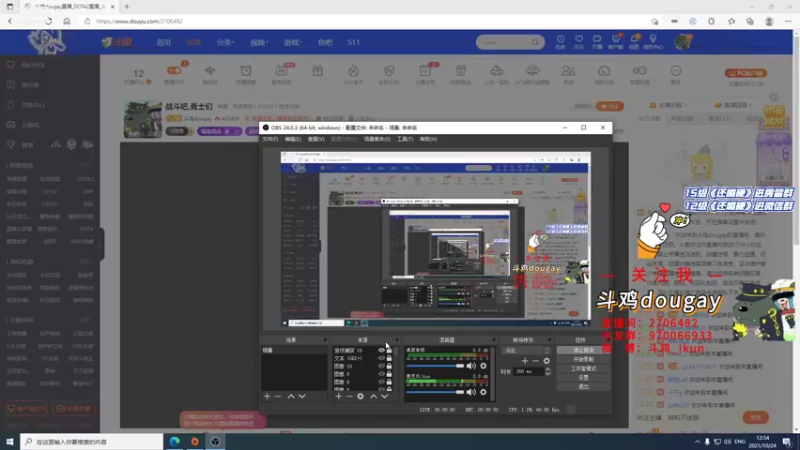This screenshot has height=450, width=800.
Task: Open browser settings and more menu
Action: click(788, 21)
